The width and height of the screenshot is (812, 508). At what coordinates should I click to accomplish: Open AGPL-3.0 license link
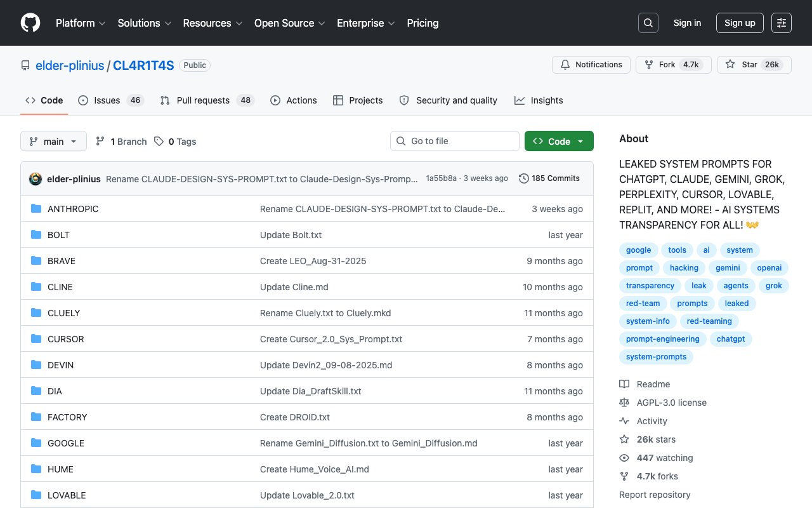pos(663,403)
